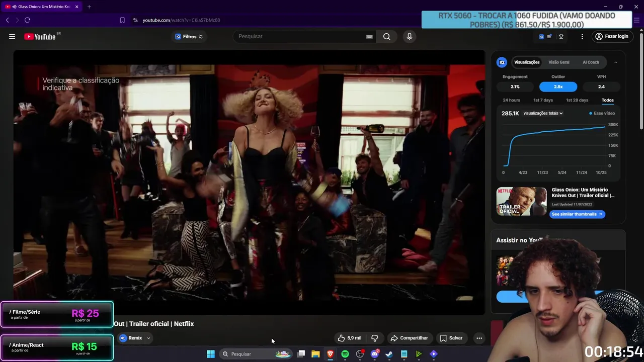
Task: Click the round vidIQ panel logo
Action: 502,62
